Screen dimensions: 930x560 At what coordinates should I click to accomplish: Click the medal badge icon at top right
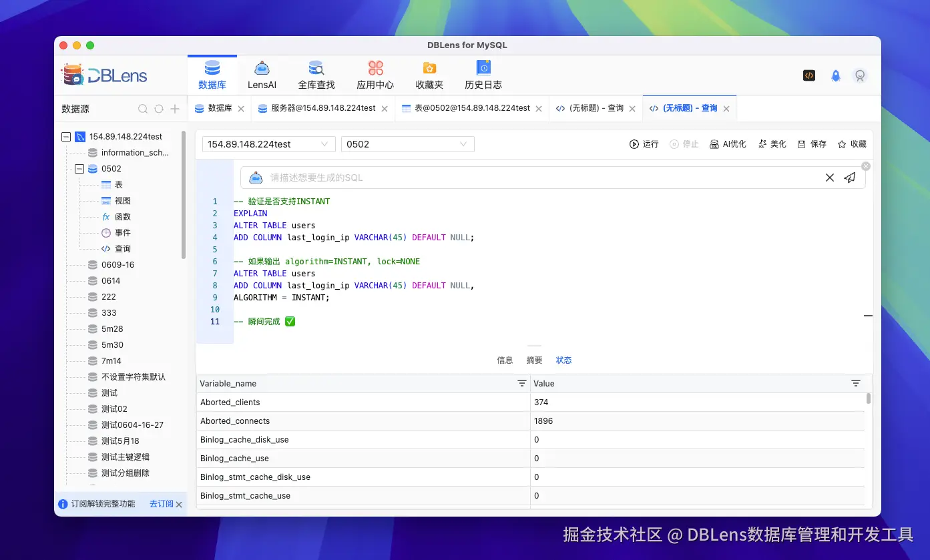click(x=860, y=76)
